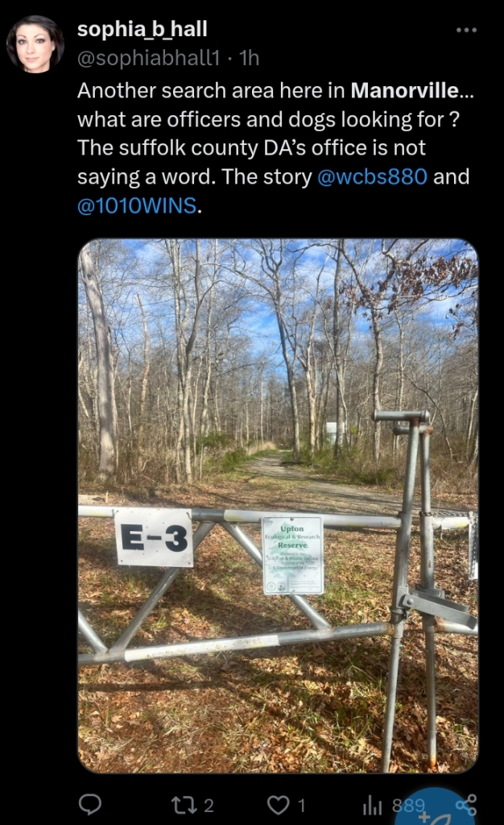
Task: Open view analytics bar chart icon
Action: coord(373,805)
